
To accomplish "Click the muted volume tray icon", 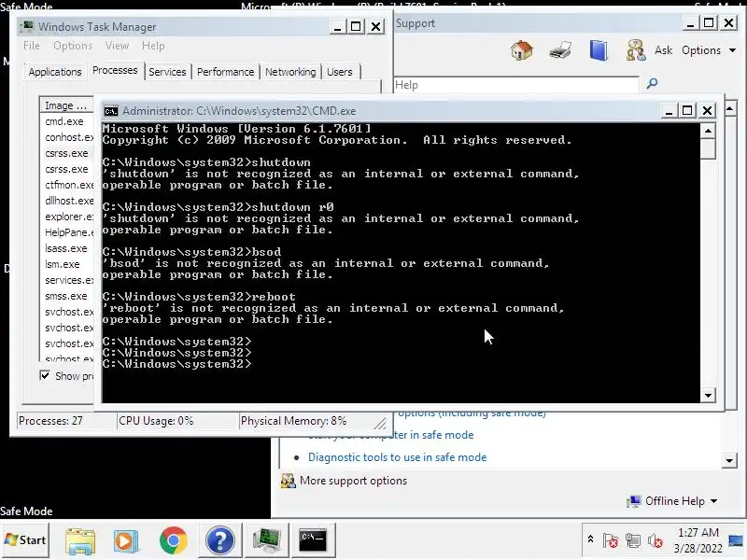I will 655,540.
